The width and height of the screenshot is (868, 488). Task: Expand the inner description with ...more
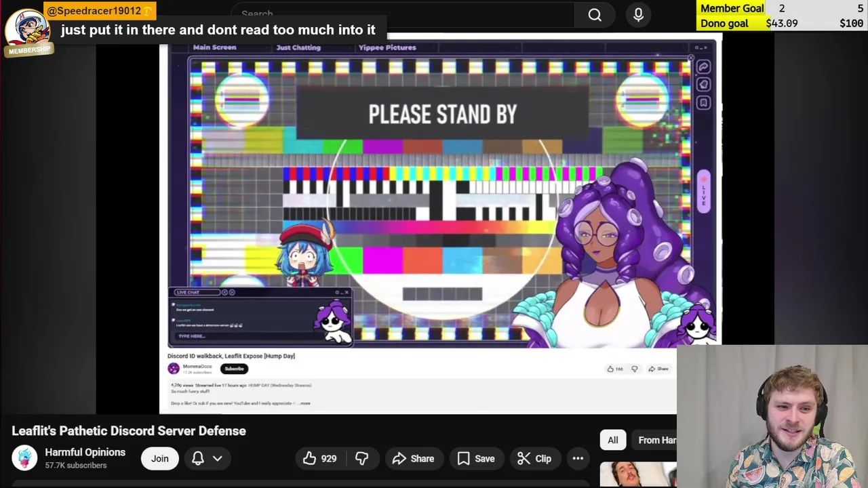pos(304,403)
